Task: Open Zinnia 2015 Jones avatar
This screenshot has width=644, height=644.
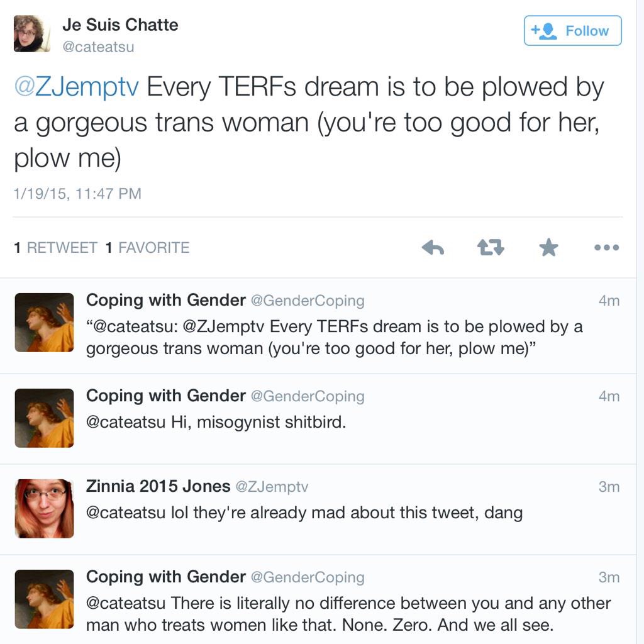Action: point(44,508)
